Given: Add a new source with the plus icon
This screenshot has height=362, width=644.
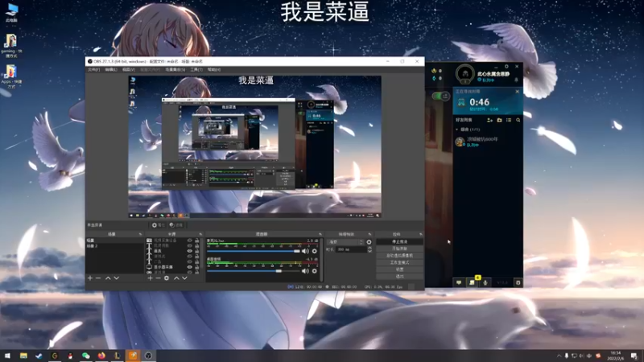Looking at the screenshot, I should coord(150,278).
